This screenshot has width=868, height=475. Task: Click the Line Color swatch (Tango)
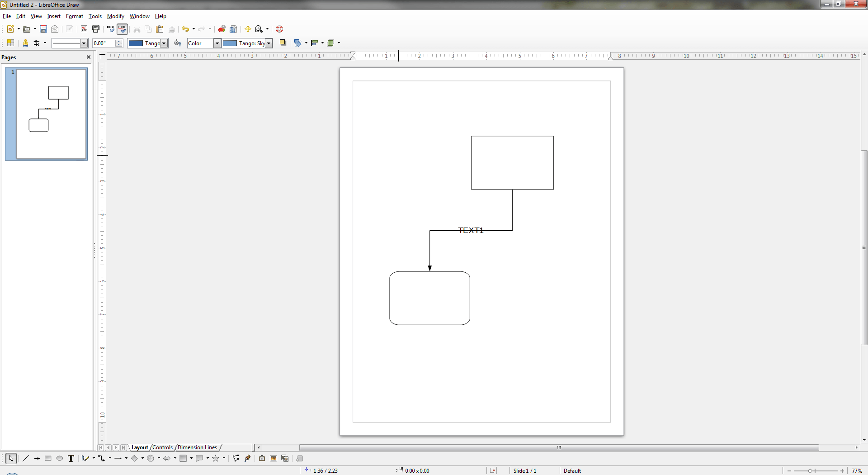[136, 43]
